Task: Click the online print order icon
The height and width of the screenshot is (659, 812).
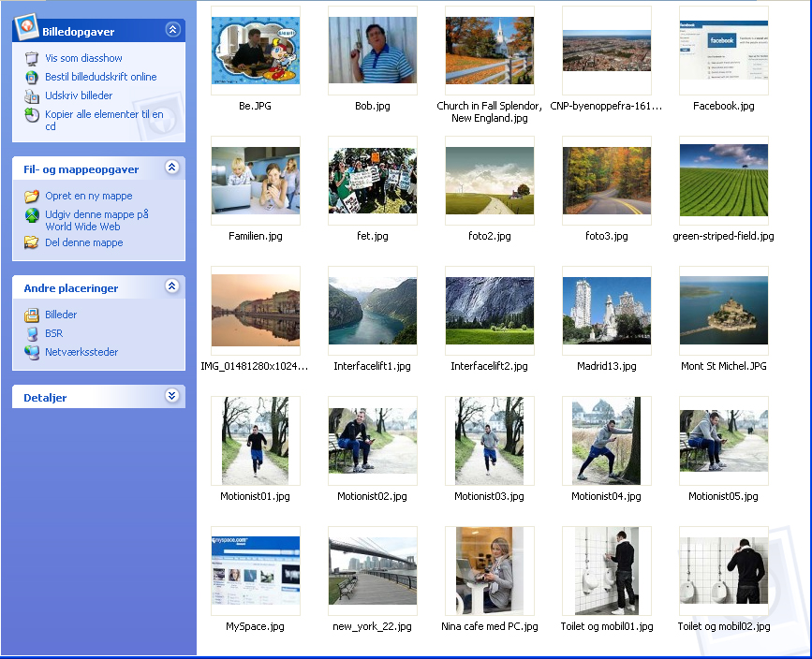Action: 32,77
